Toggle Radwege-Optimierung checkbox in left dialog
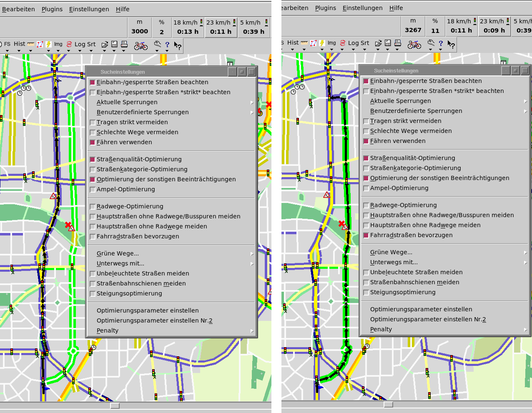Image resolution: width=532 pixels, height=413 pixels. (x=93, y=207)
